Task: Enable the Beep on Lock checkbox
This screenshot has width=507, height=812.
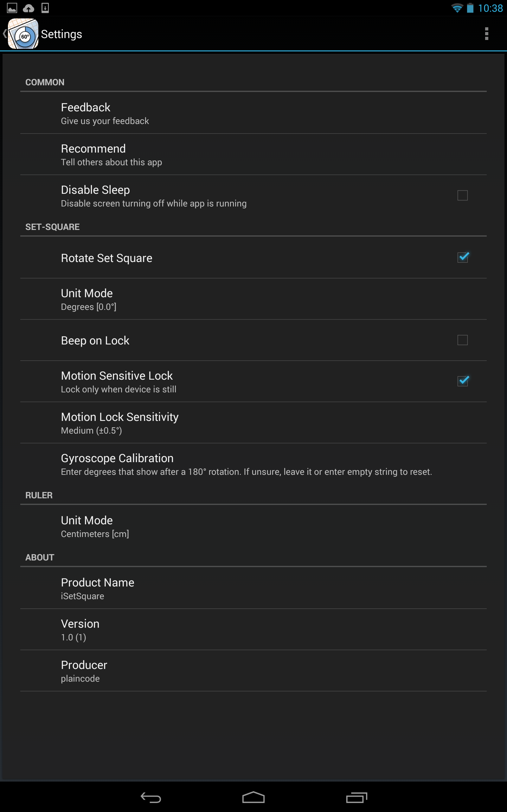Action: pyautogui.click(x=462, y=340)
